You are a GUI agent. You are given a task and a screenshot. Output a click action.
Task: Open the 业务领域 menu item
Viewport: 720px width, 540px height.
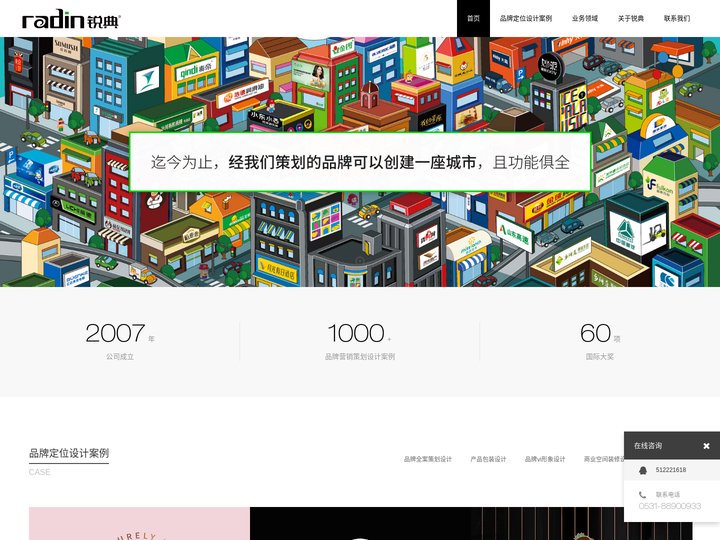pyautogui.click(x=585, y=18)
